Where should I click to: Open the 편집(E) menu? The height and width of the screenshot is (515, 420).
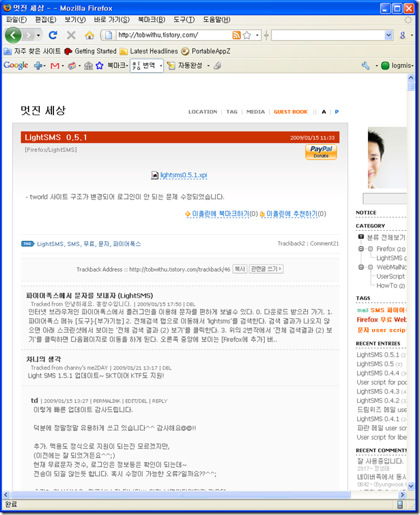pos(45,20)
